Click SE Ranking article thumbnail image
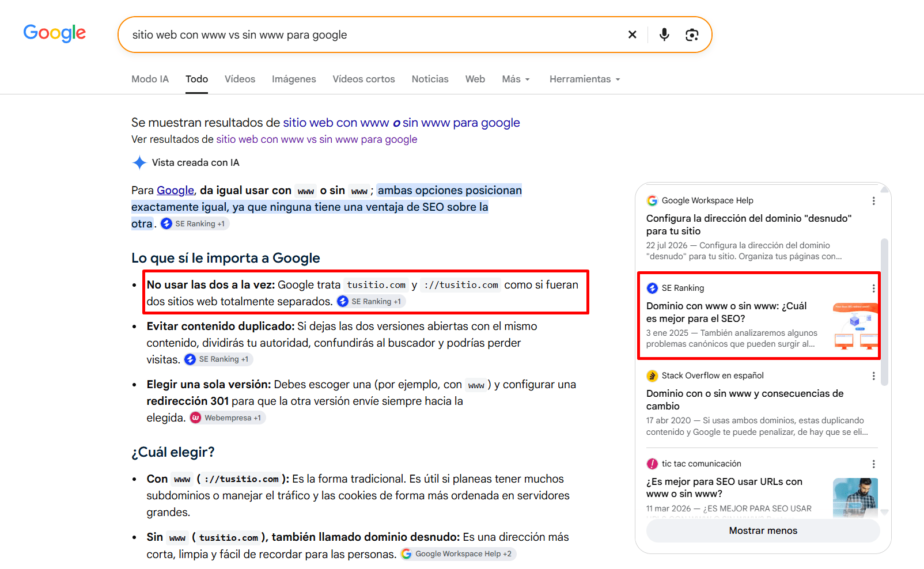Screen dimensions: 924x569 tap(855, 325)
